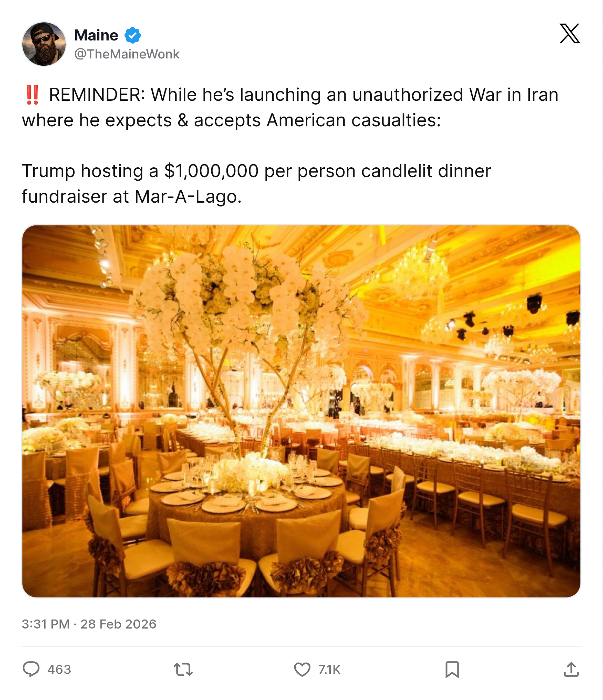Open the Mar-A-Lago ballroom photo

pos(301,411)
